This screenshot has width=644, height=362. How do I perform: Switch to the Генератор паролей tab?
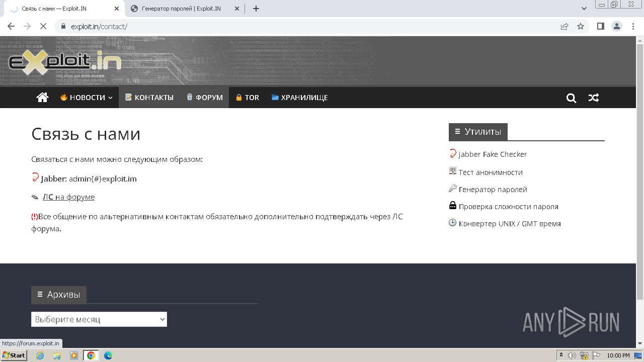[181, 9]
